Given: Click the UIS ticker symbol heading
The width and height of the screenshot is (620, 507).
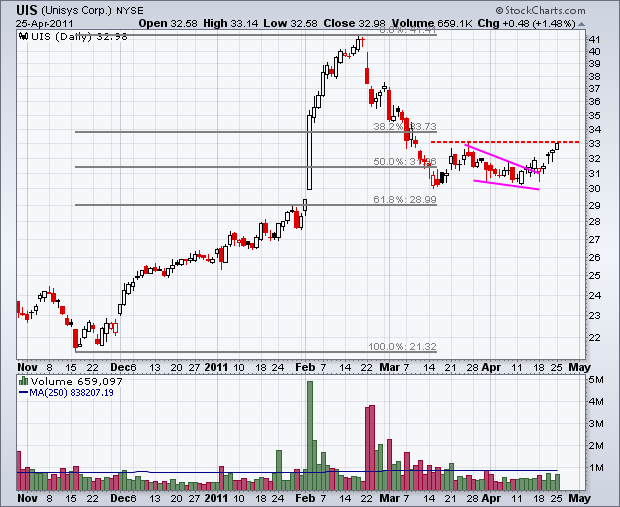Looking at the screenshot, I should [x=26, y=10].
